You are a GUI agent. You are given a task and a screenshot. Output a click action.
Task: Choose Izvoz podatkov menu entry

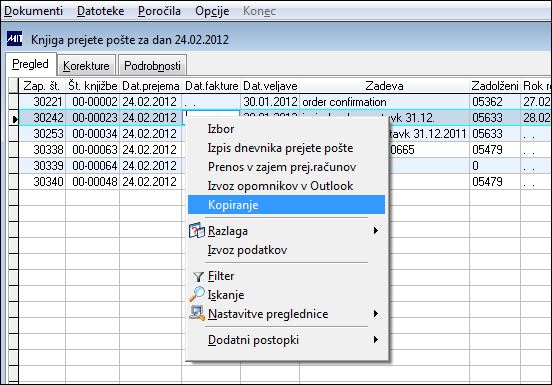tap(286, 250)
